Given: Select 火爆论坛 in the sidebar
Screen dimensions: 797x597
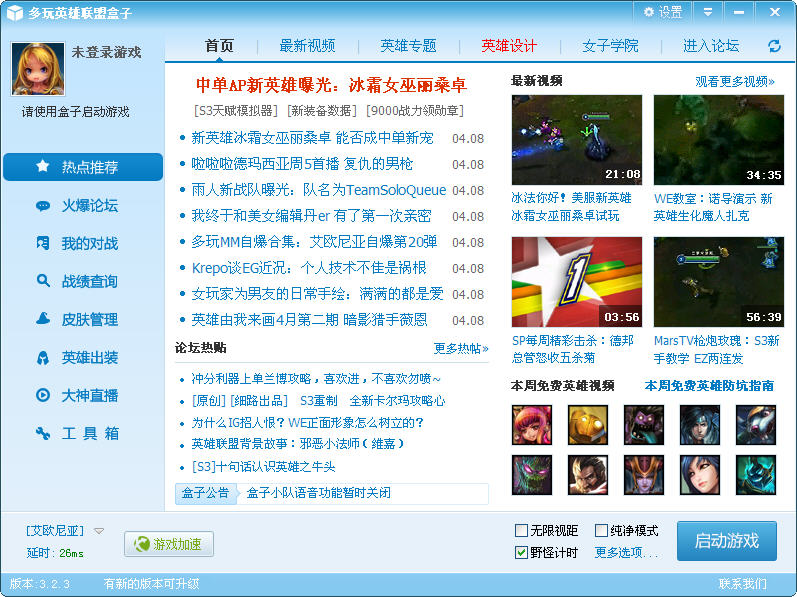Looking at the screenshot, I should coord(83,206).
